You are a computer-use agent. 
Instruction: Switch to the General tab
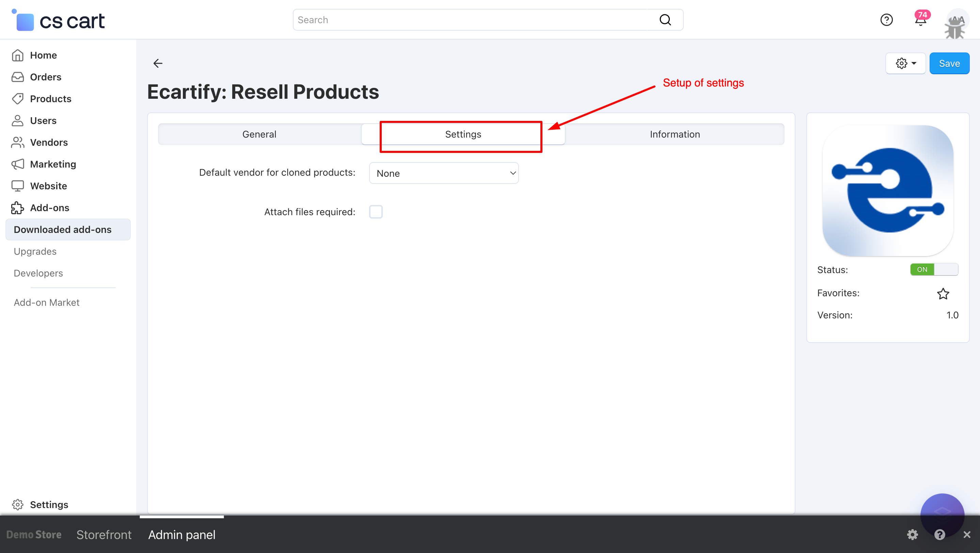tap(259, 134)
